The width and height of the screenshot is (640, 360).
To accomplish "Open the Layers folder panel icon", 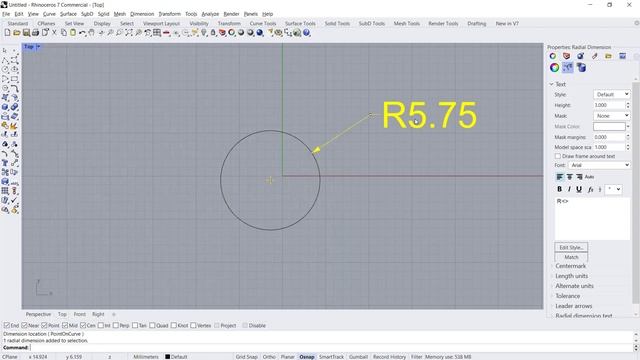I will coord(608,56).
